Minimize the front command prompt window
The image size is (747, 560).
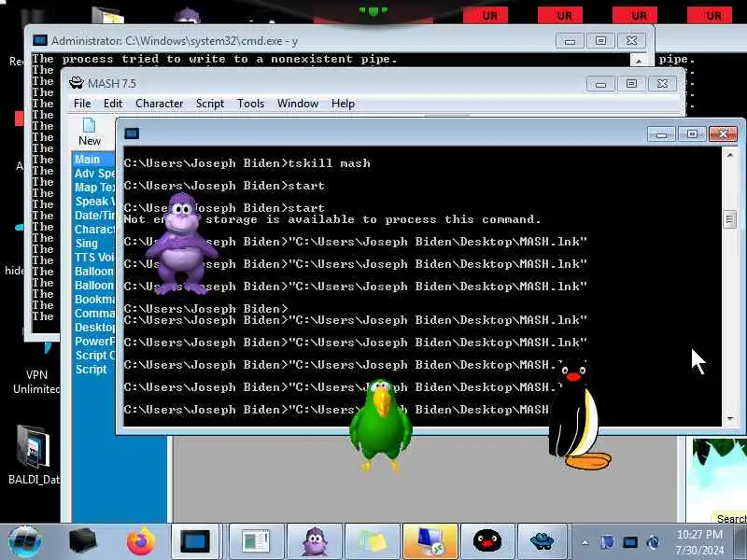tap(661, 133)
